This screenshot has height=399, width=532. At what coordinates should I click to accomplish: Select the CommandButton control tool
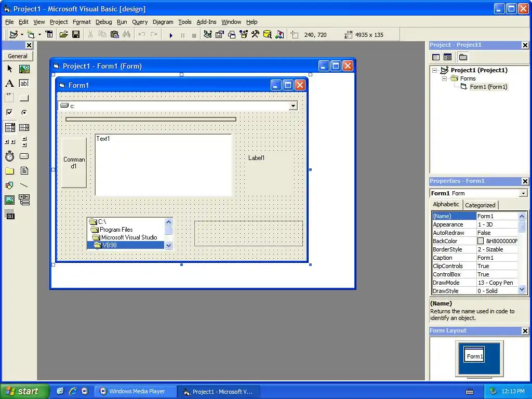click(24, 98)
